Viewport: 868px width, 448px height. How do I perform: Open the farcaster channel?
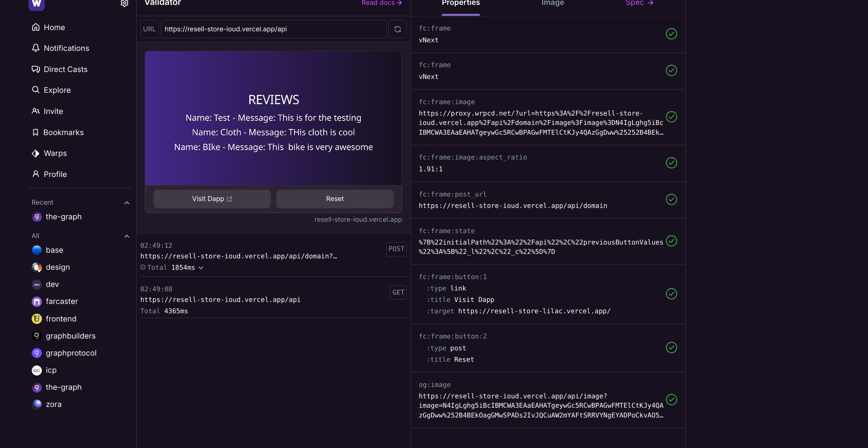pos(55,302)
